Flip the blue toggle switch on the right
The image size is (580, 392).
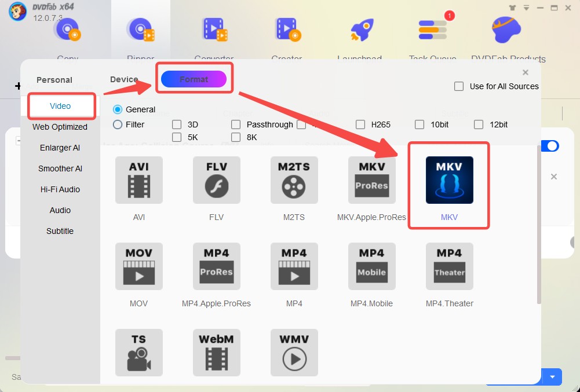click(x=549, y=146)
